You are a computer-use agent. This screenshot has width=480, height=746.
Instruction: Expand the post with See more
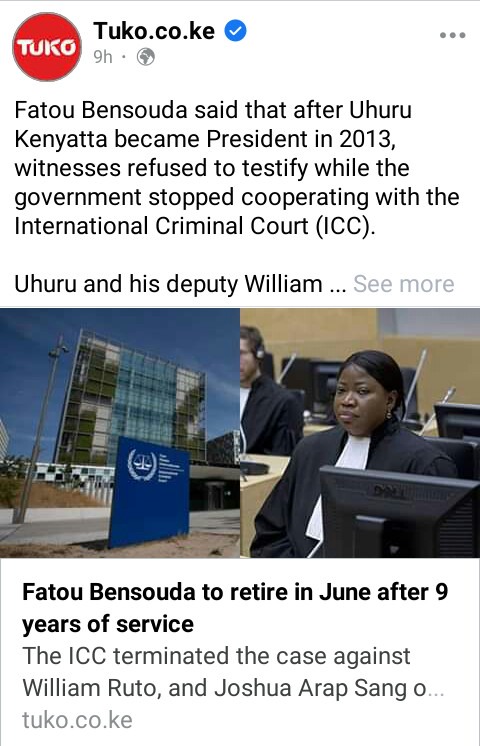[403, 284]
